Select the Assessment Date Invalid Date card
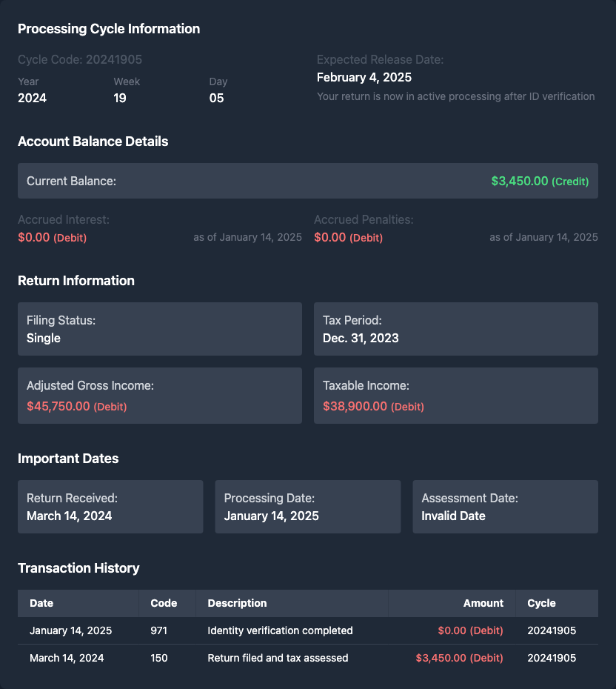The height and width of the screenshot is (689, 616). pos(505,507)
